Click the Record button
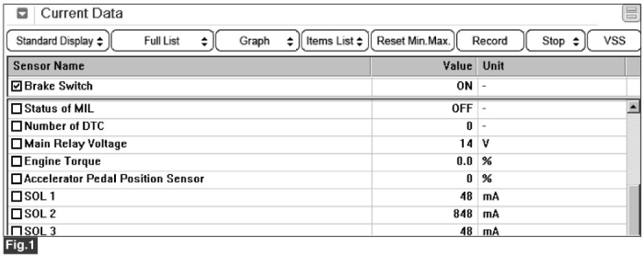Image resolution: width=644 pixels, height=258 pixels. click(489, 41)
